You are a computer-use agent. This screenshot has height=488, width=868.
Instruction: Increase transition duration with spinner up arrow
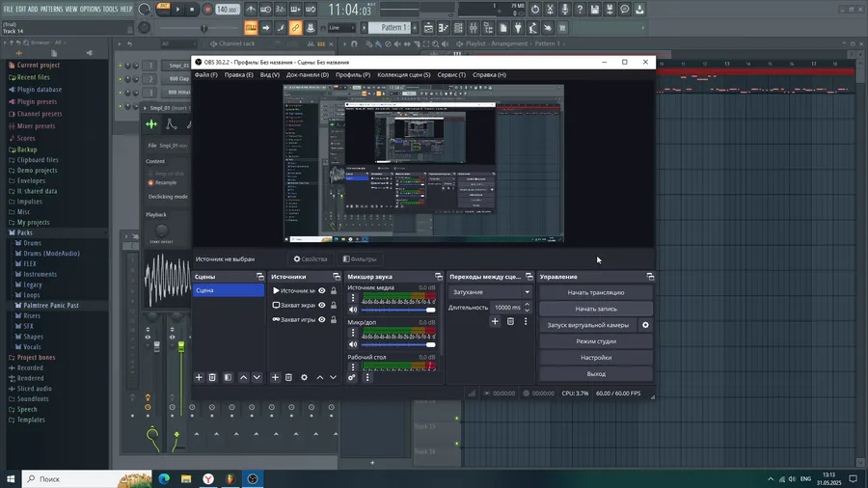pyautogui.click(x=527, y=305)
